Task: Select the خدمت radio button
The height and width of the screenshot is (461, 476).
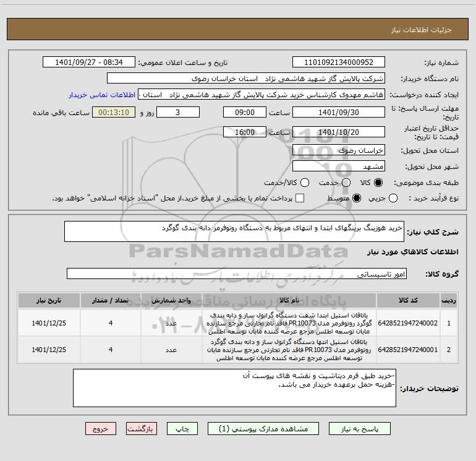Action: [x=346, y=183]
